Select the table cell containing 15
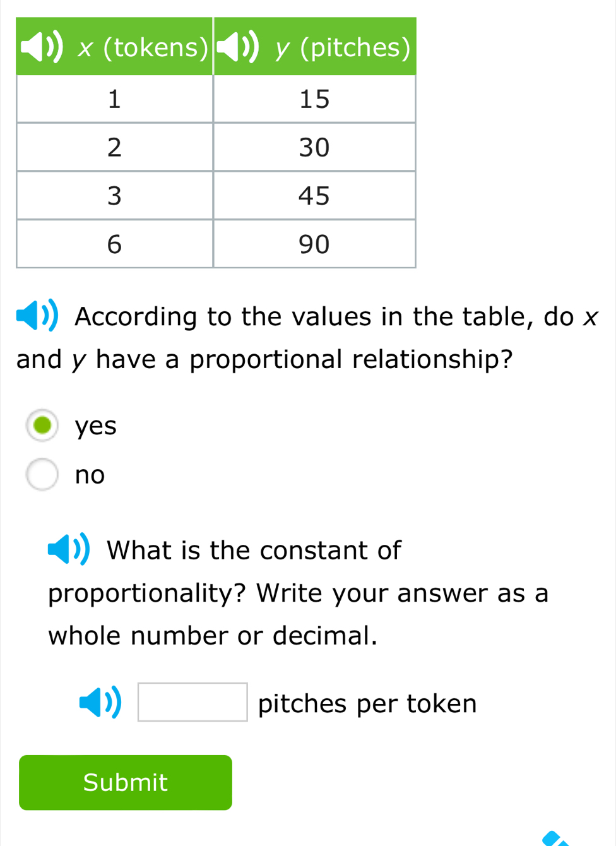This screenshot has height=846, width=616. tap(314, 98)
